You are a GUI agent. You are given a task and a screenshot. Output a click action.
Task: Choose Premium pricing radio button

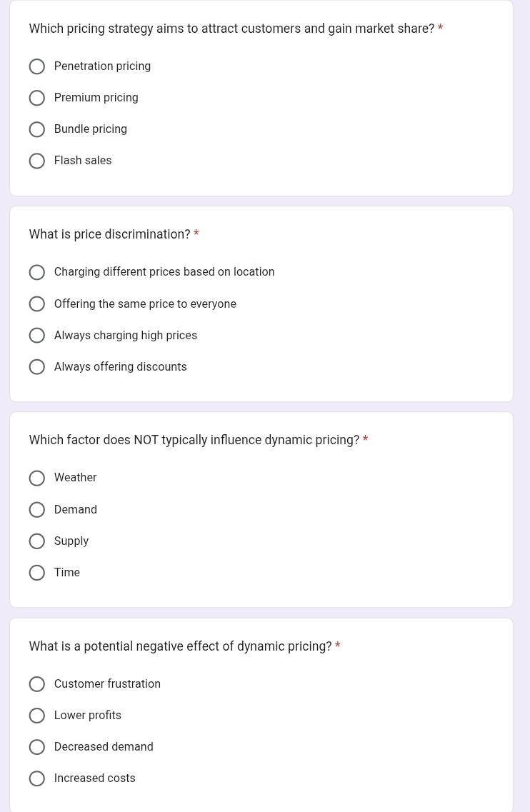point(36,98)
